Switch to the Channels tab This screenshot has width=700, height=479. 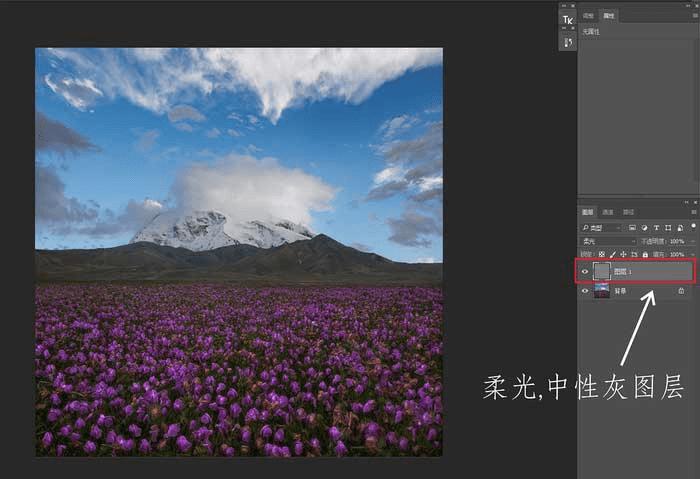click(x=608, y=212)
